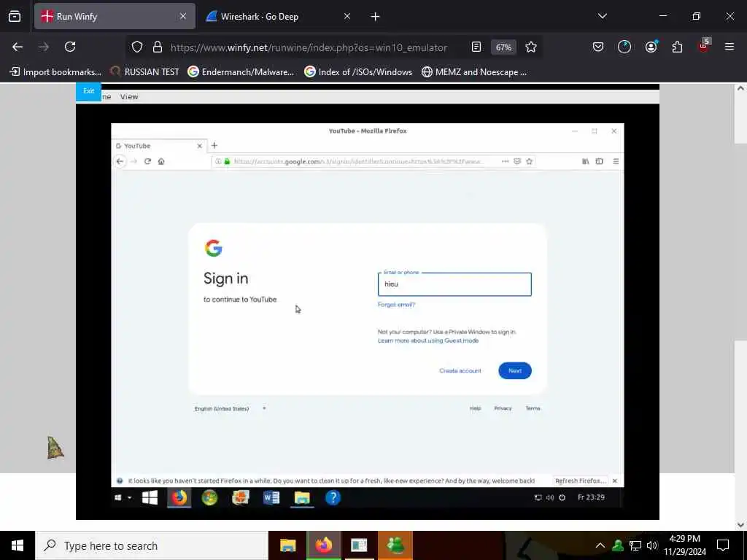747x560 pixels.
Task: Reload page in emulated Firefox
Action: [x=147, y=161]
